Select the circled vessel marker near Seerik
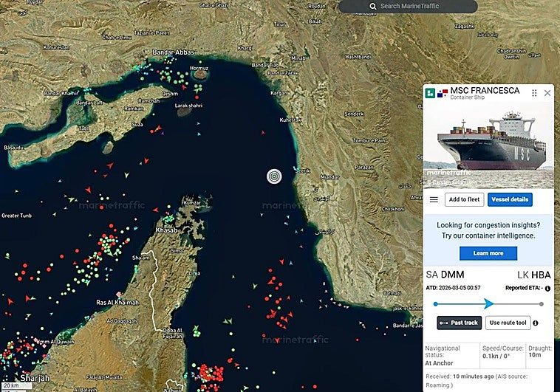 click(274, 176)
